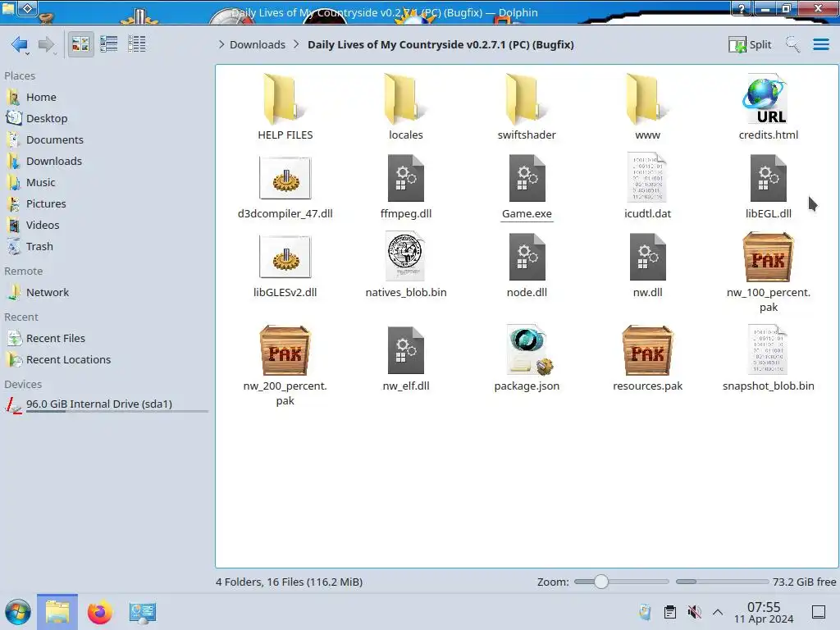
Task: Click the 73.2 GiB free space bar
Action: pos(722,582)
